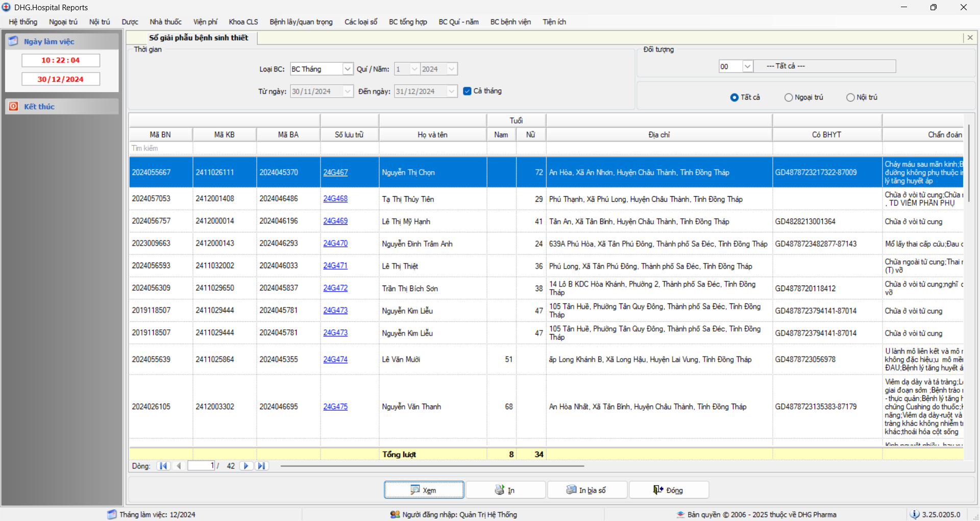Viewport: 980px width, 521px height.
Task: Click the In print button
Action: pyautogui.click(x=505, y=490)
